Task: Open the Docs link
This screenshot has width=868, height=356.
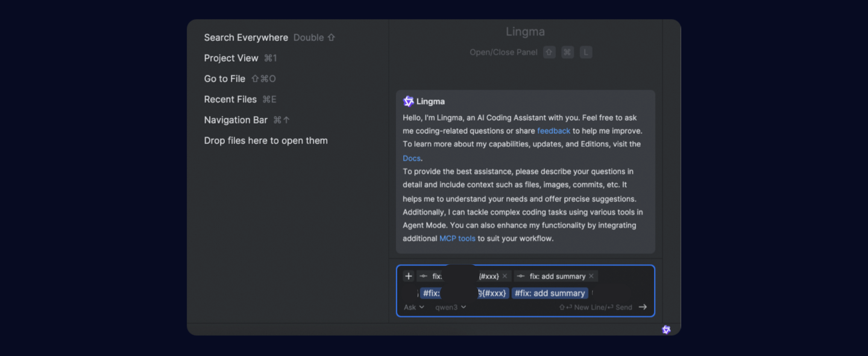Action: 411,158
